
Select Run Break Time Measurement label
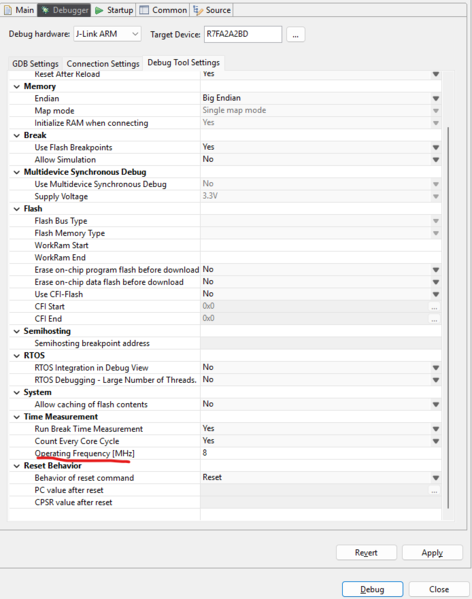pyautogui.click(x=89, y=429)
